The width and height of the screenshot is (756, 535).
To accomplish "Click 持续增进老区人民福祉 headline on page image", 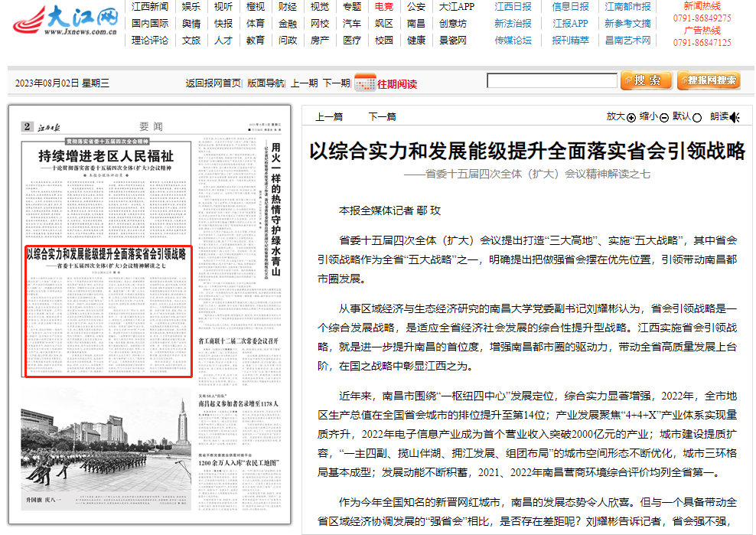I will [x=106, y=156].
